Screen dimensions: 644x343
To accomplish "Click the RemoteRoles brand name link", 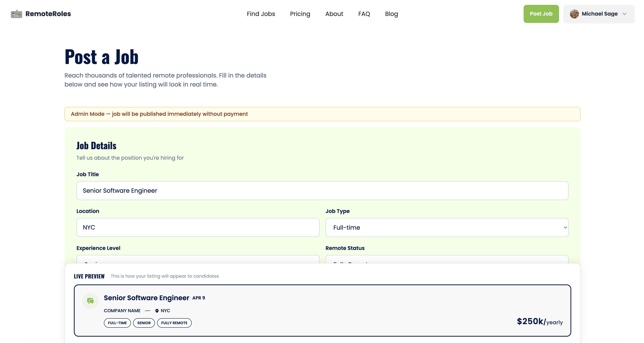I will pos(48,14).
